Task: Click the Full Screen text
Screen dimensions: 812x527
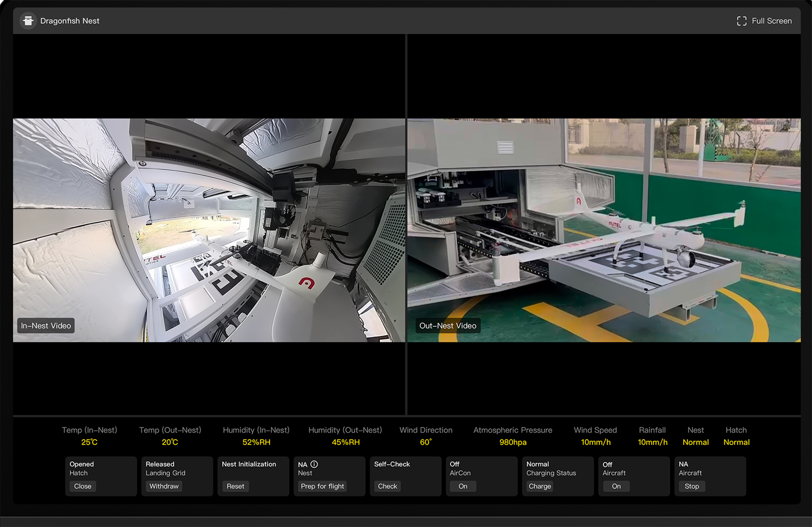Action: [772, 21]
